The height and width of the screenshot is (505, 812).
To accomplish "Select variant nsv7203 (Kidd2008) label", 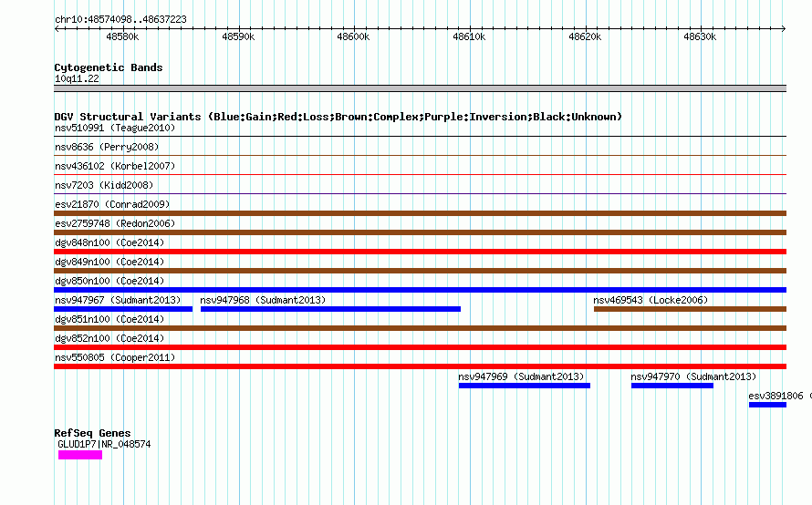I will (x=104, y=185).
